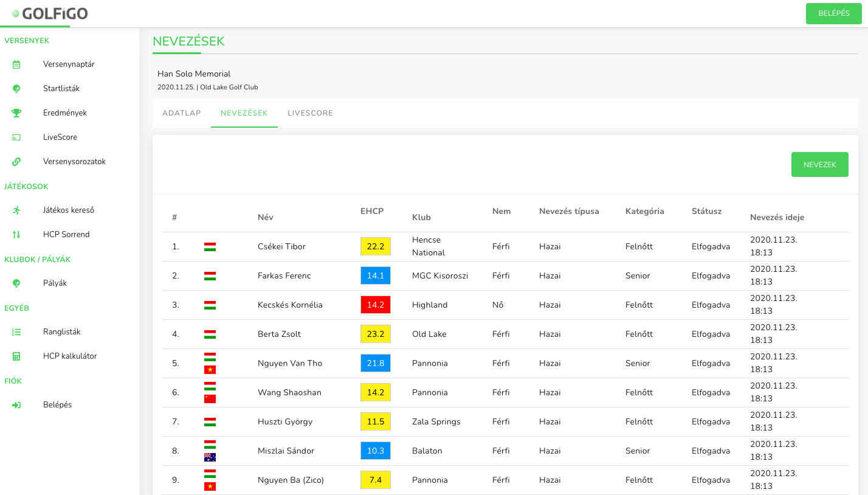This screenshot has height=495, width=868.
Task: Open HCP kalkulátor link
Action: click(x=70, y=356)
